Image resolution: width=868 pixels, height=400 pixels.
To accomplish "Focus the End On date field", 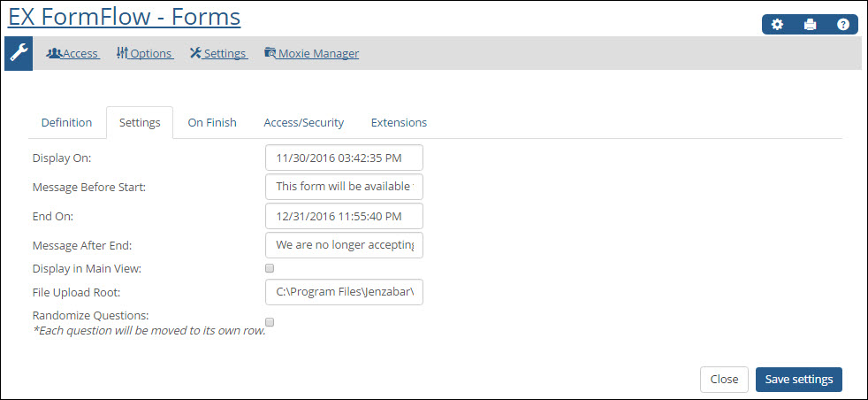I will point(345,216).
